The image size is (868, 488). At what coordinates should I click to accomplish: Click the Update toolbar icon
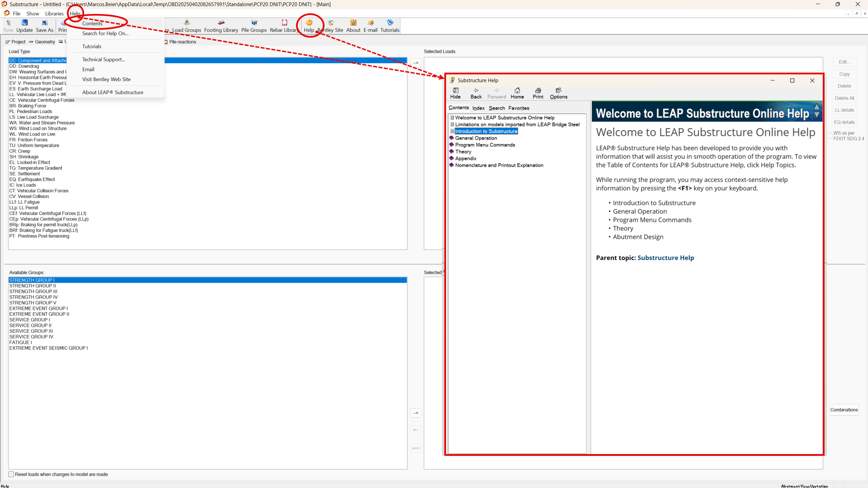click(x=24, y=26)
